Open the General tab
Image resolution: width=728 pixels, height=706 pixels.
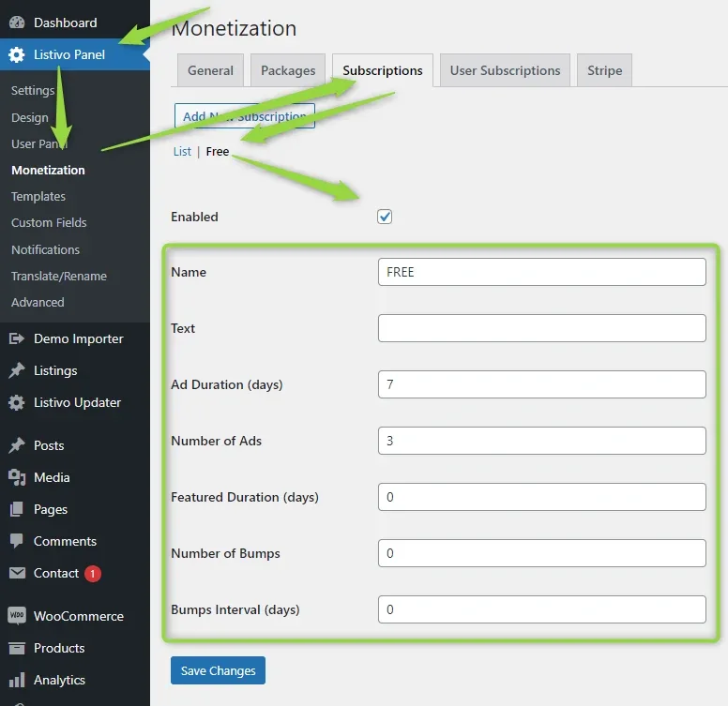210,70
